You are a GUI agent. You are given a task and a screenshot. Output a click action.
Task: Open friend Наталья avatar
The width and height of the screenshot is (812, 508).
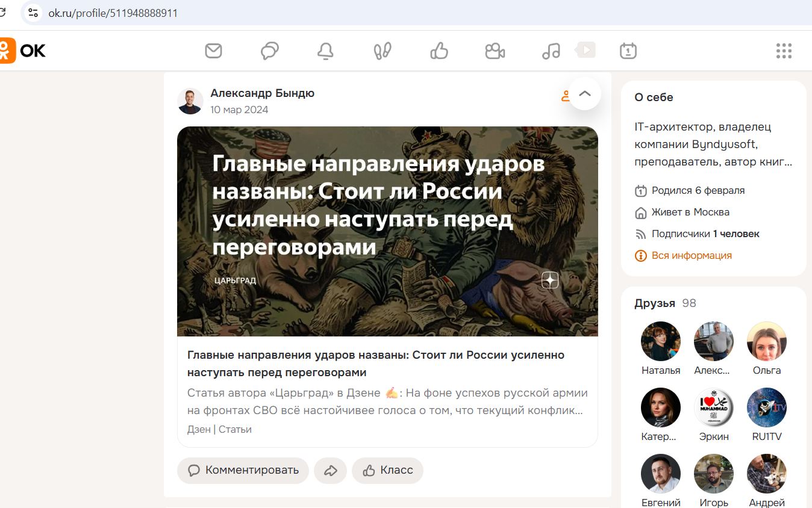[661, 341]
